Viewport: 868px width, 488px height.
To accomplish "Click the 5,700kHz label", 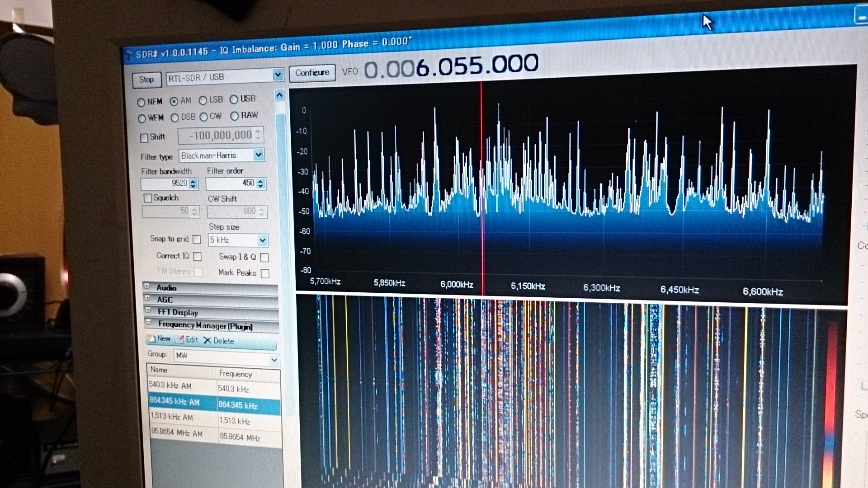I will (325, 281).
